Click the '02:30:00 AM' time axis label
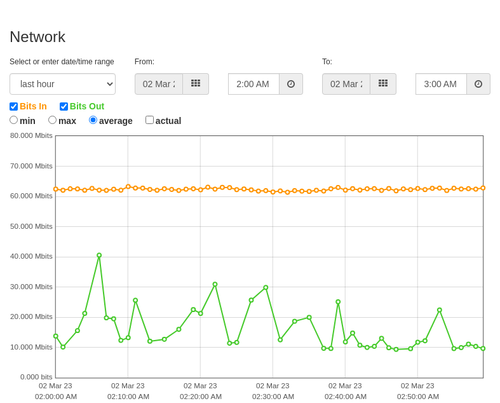This screenshot has width=500, height=403. coord(273,397)
